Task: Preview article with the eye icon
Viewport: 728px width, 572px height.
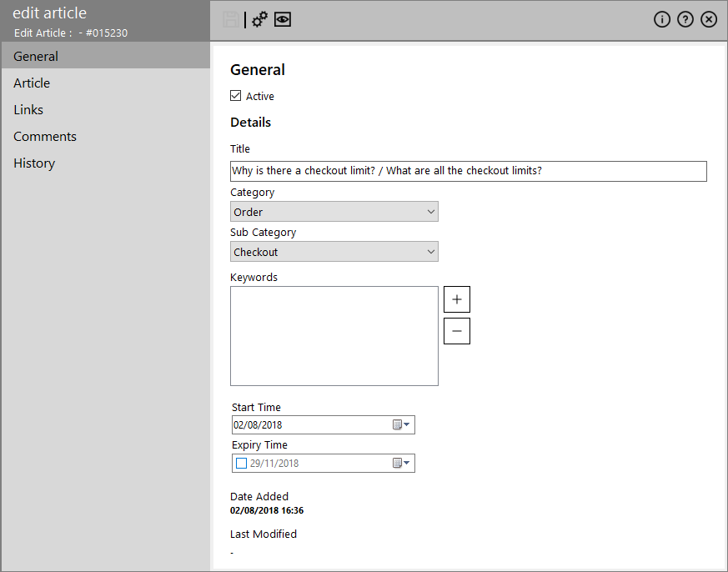Action: pos(283,19)
